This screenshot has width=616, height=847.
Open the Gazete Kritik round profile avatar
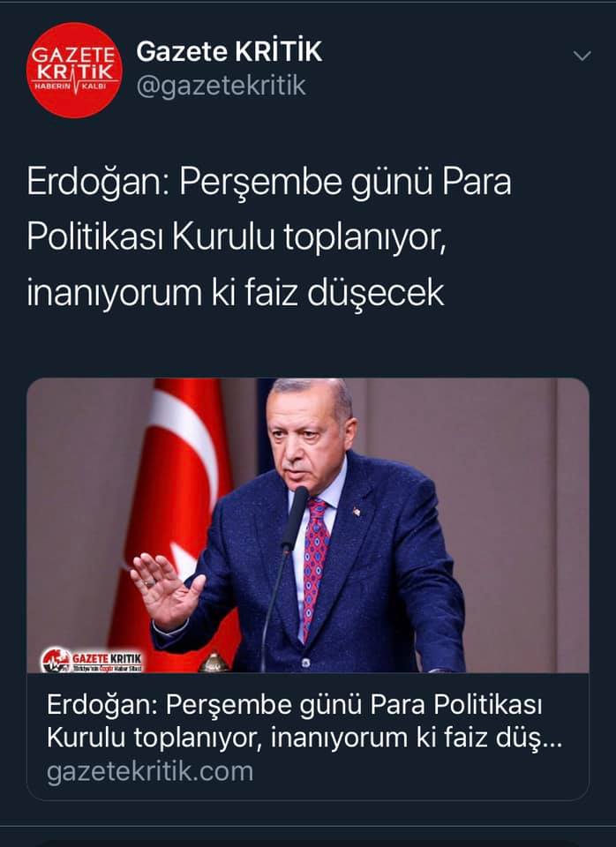pyautogui.click(x=74, y=71)
